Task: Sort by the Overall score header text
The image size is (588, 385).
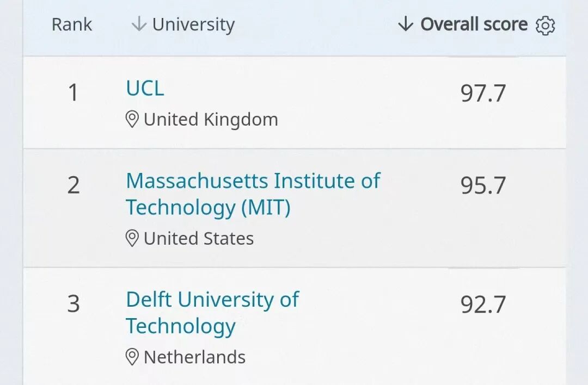Action: coord(474,24)
